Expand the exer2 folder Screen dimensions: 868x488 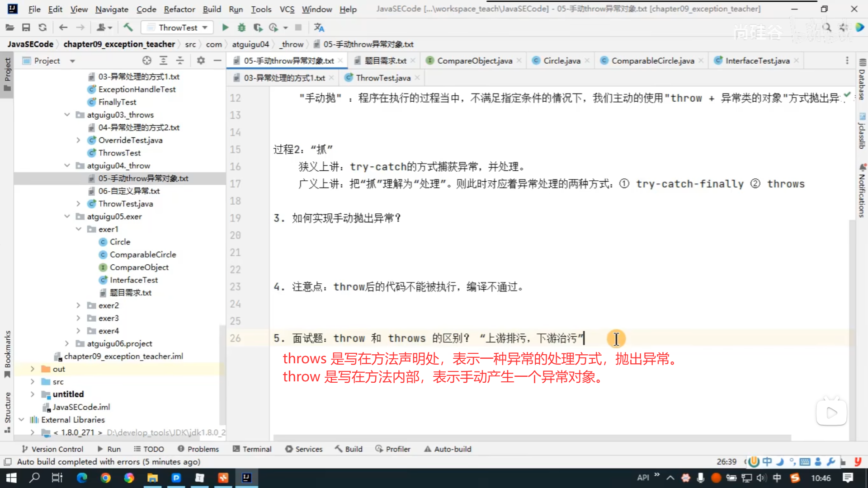(x=78, y=305)
